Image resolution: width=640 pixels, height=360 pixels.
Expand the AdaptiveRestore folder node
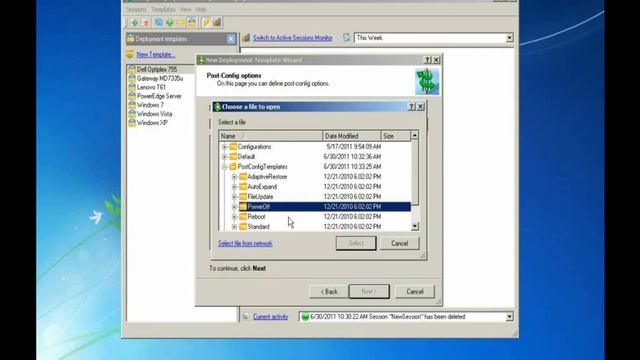coord(234,177)
